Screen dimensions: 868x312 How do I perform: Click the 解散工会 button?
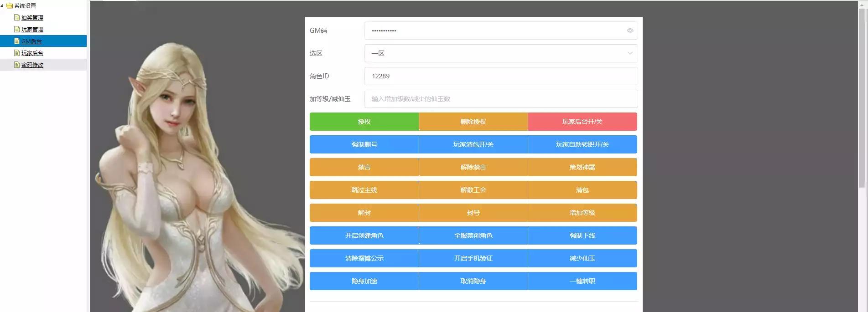point(473,190)
